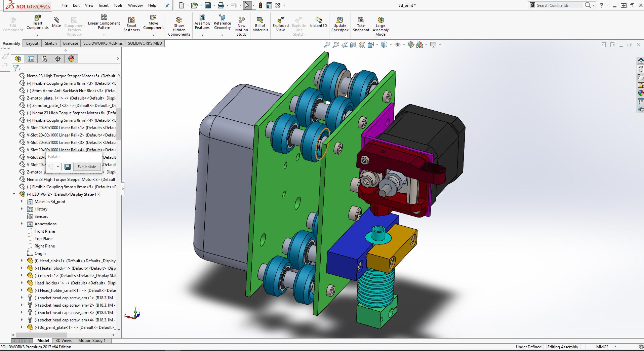
Task: Click the Exit Isolate button
Action: (x=87, y=167)
